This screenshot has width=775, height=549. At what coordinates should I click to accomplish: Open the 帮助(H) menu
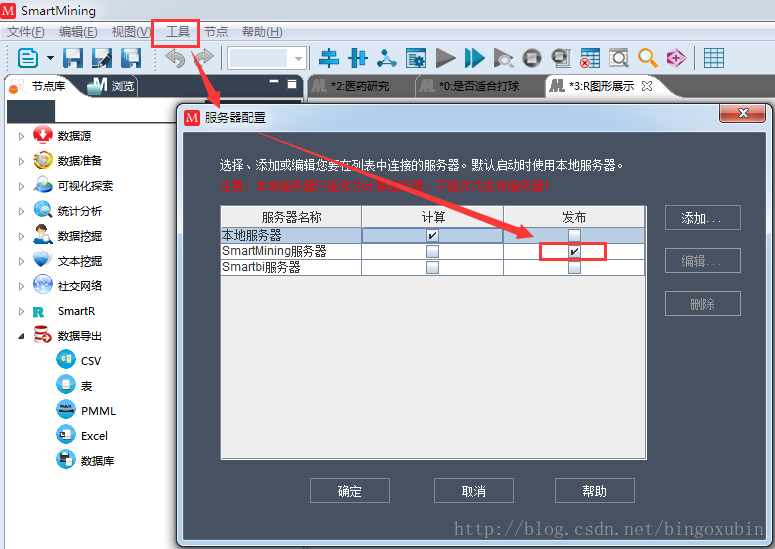point(262,32)
